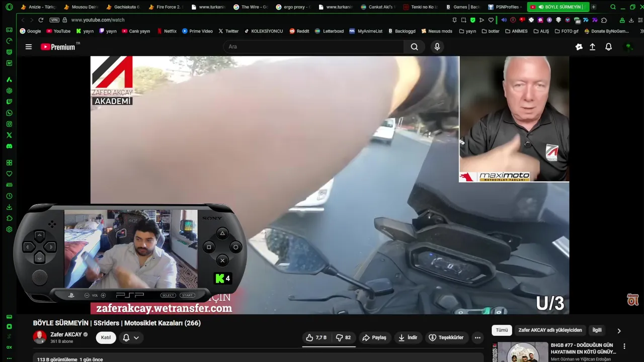Open WhatsApp in the Opera sidebar
Screen dimensions: 644x362
(x=9, y=113)
